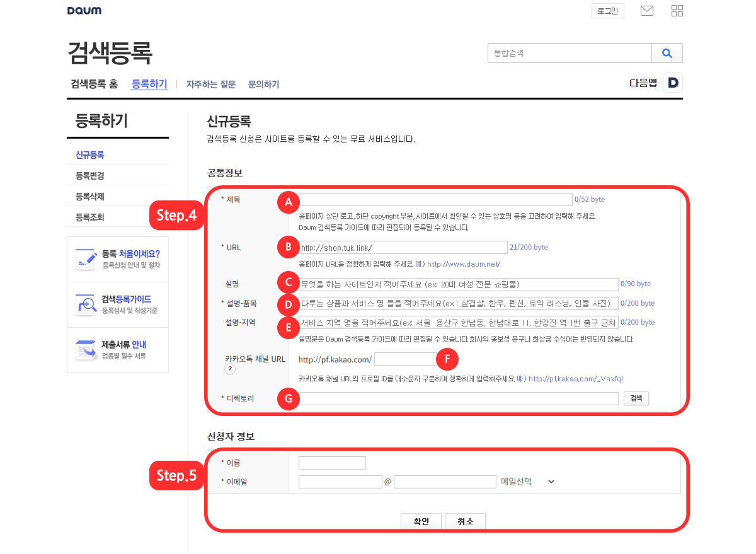Open the services grid icon

coord(677,11)
